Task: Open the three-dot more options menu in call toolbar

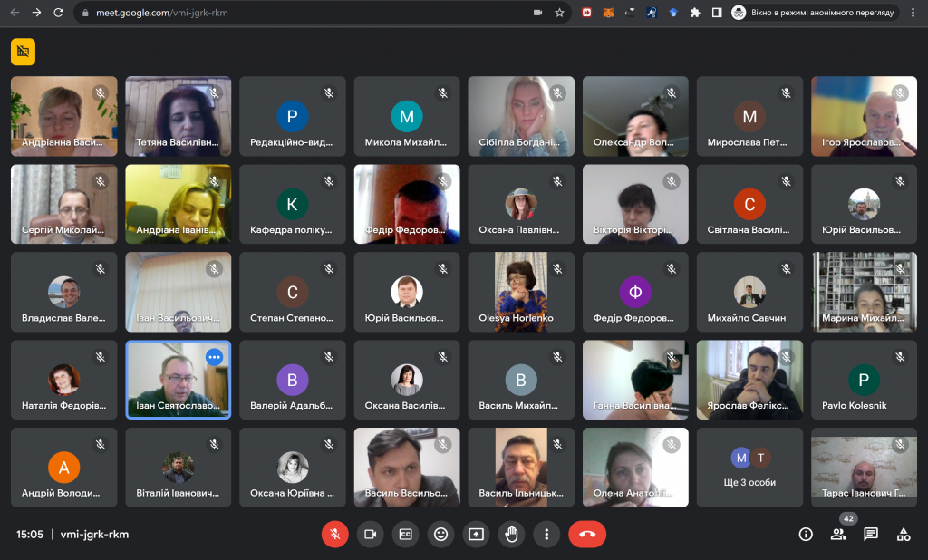Action: tap(546, 535)
